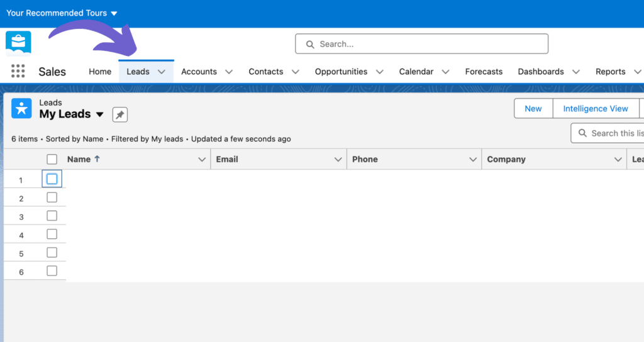Select the checkbox in row 4
This screenshot has height=342, width=644.
point(52,234)
